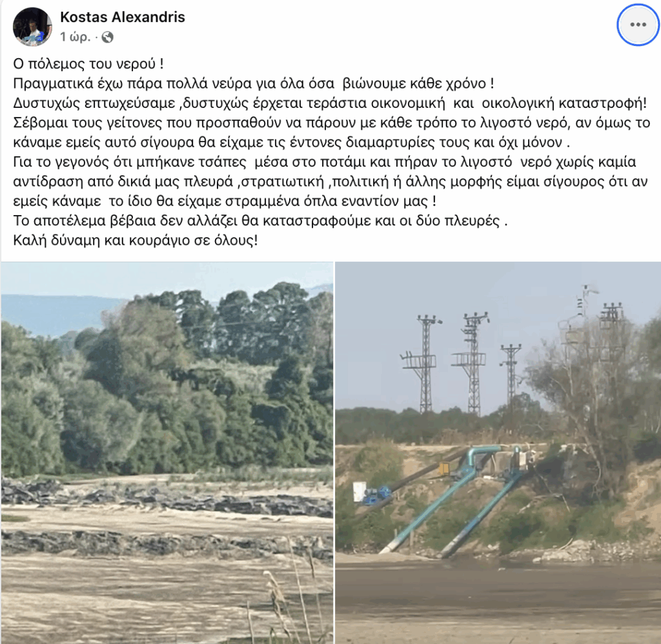Click the first line 'Ο πόλεμος του νερού !'
This screenshot has width=661, height=644.
(x=88, y=64)
